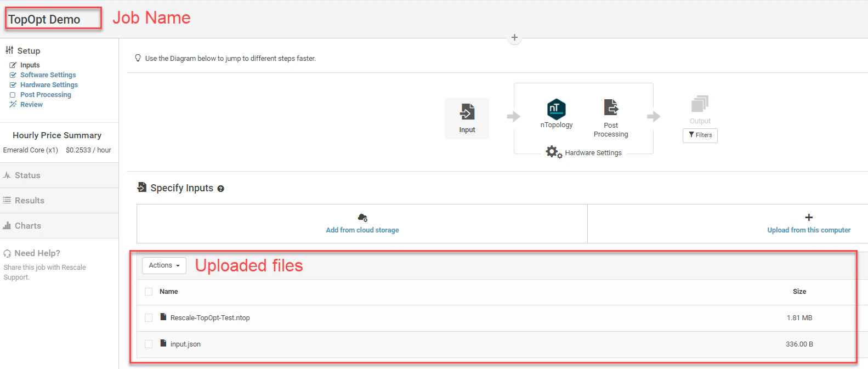Check the box for Rescale-TopOpt-Test.ntop
This screenshot has width=868, height=369.
click(x=149, y=318)
